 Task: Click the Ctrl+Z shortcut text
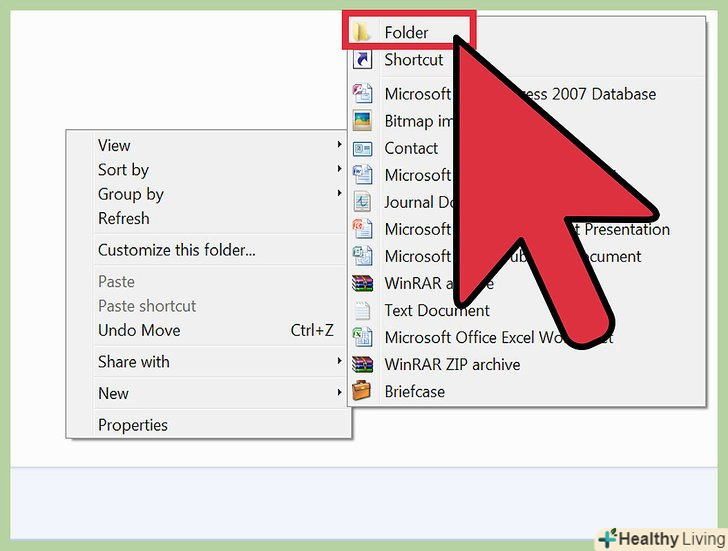(312, 330)
